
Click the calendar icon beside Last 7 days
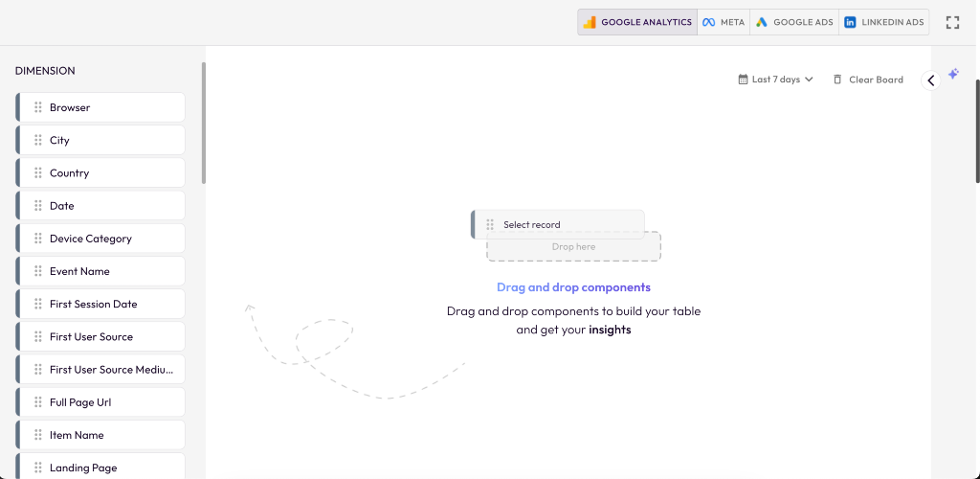tap(743, 80)
